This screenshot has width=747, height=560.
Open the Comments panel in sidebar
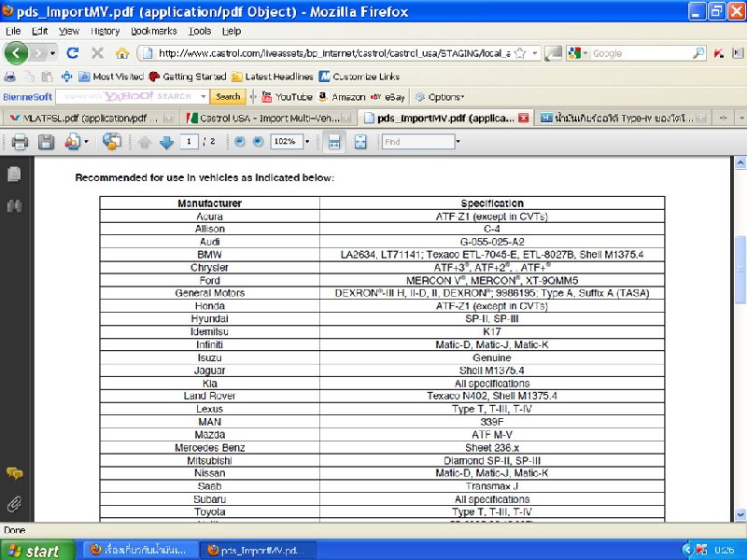point(14,474)
